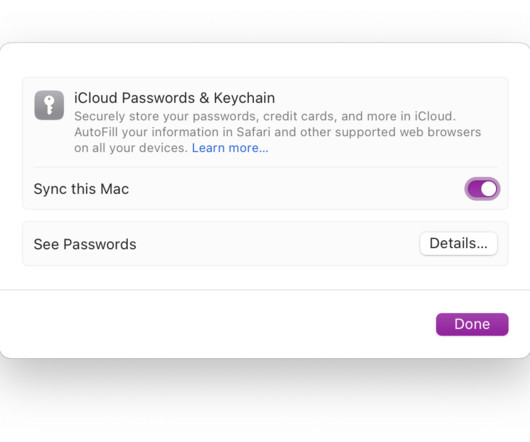Click the white knob of the sync switch
530x442 pixels.
click(489, 189)
